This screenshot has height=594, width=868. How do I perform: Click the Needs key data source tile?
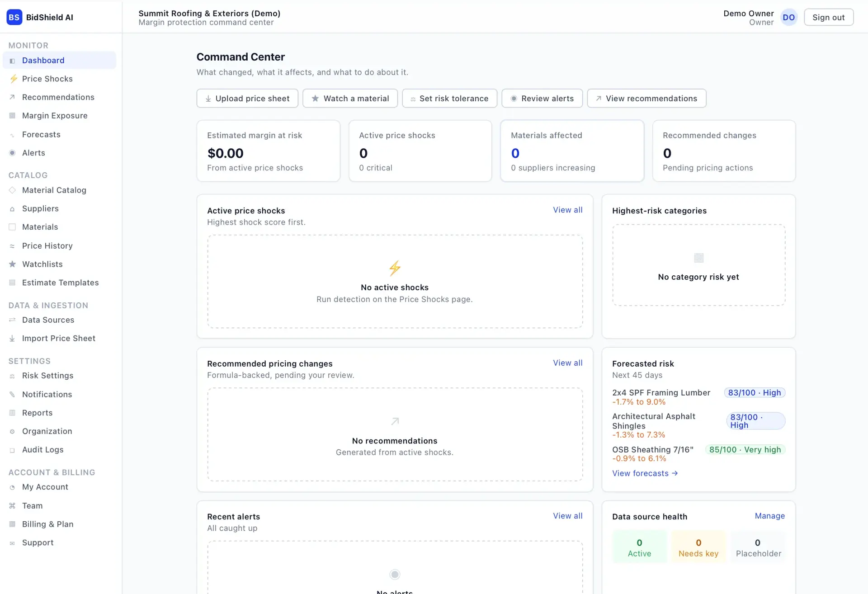click(x=698, y=547)
